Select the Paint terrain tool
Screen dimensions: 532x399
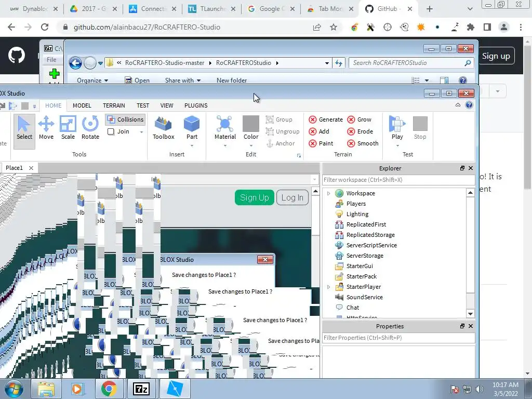pyautogui.click(x=321, y=143)
